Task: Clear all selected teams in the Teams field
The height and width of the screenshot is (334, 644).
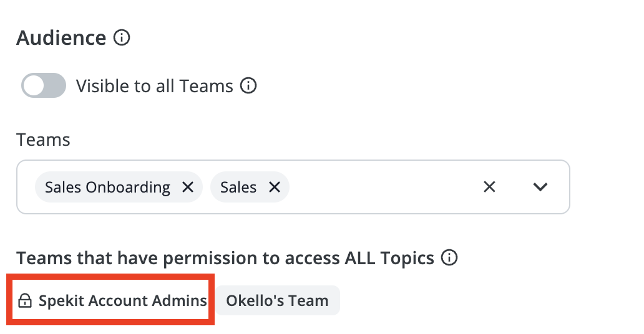Action: (x=489, y=187)
